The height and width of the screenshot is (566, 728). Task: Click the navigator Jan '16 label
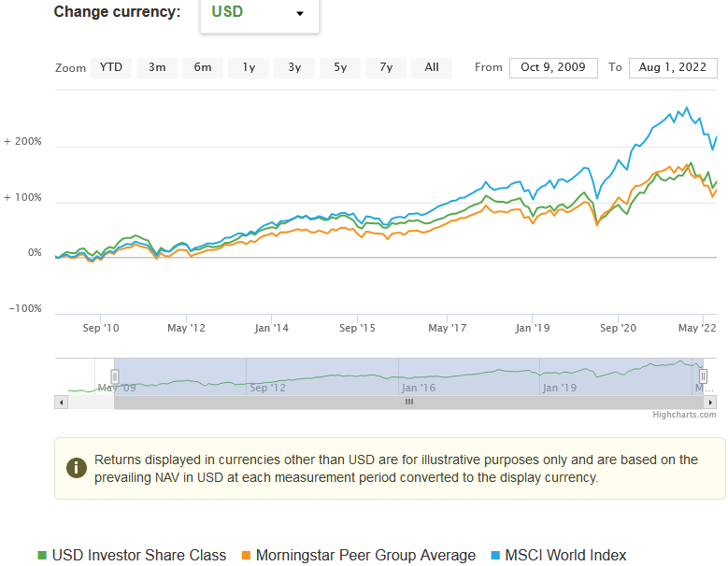pos(419,388)
